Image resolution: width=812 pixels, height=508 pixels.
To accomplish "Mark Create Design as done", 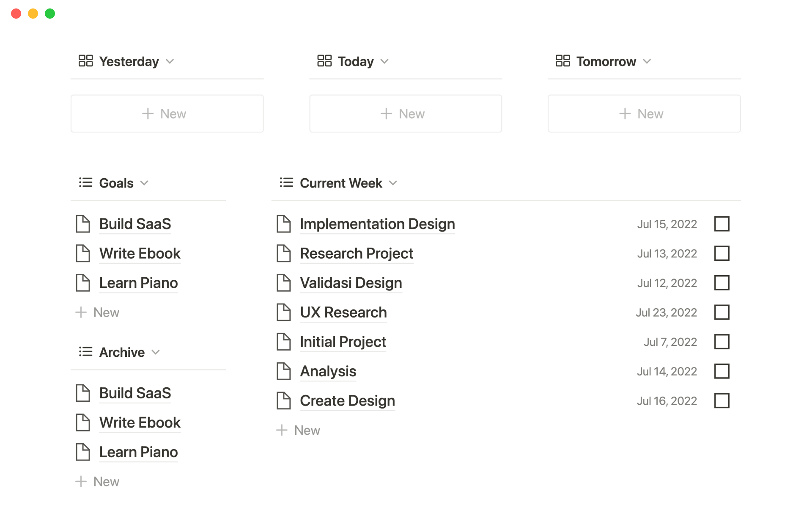I will point(721,400).
